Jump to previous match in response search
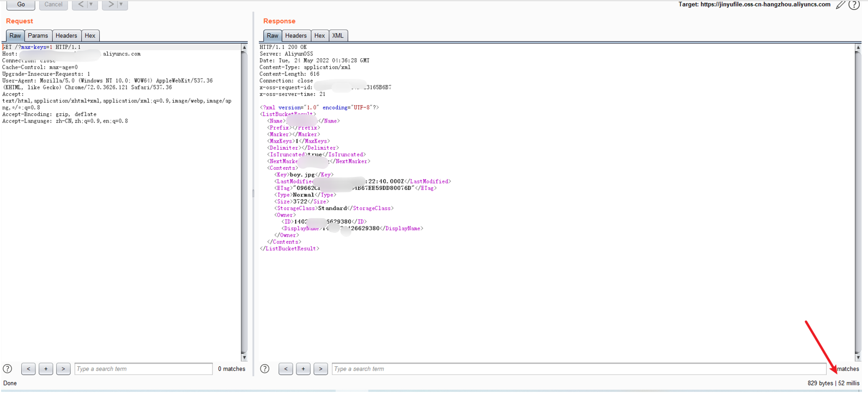 286,369
